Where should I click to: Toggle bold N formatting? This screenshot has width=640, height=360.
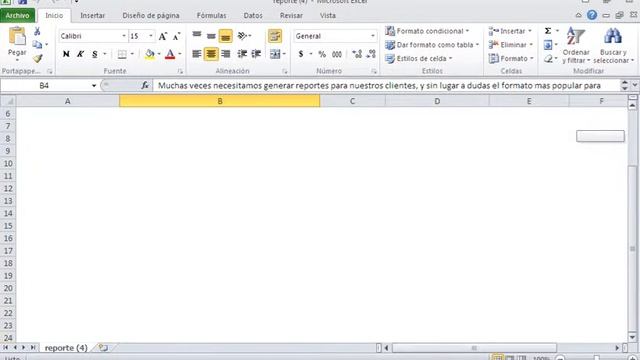tap(66, 54)
